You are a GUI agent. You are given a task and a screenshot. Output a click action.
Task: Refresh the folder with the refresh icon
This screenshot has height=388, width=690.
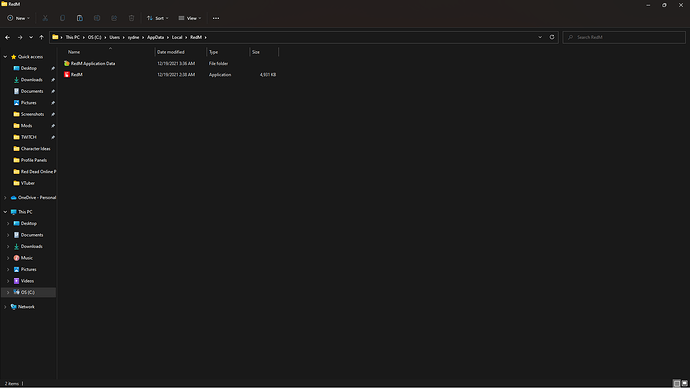point(552,37)
